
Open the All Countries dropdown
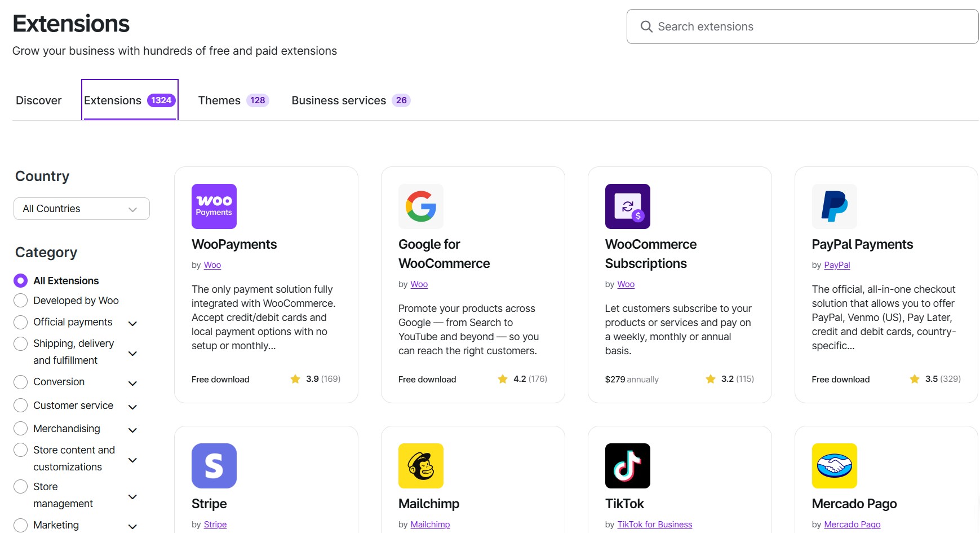pyautogui.click(x=82, y=209)
